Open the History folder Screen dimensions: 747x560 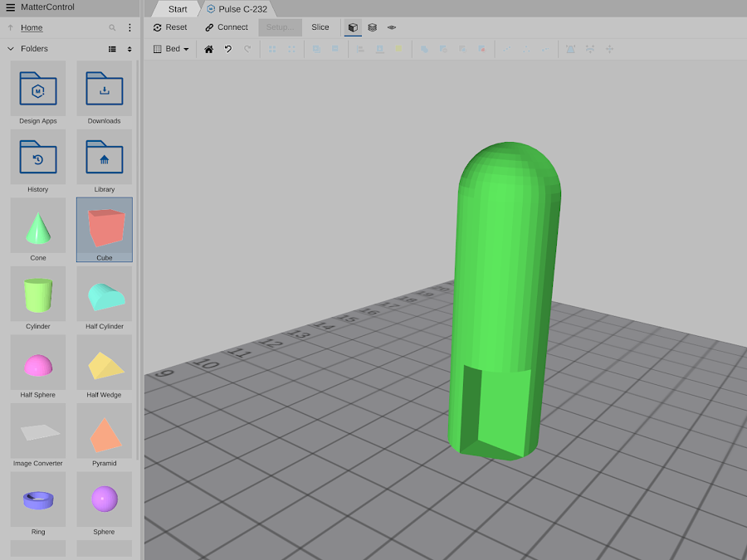point(38,162)
